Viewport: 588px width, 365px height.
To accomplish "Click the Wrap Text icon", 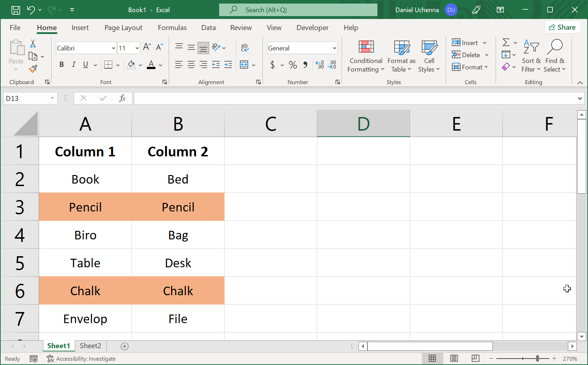I will click(245, 48).
